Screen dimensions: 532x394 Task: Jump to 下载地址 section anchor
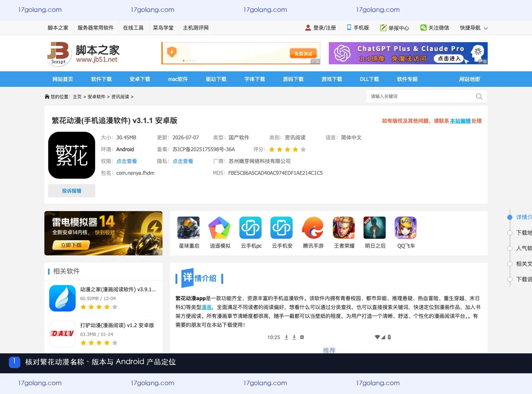click(524, 232)
